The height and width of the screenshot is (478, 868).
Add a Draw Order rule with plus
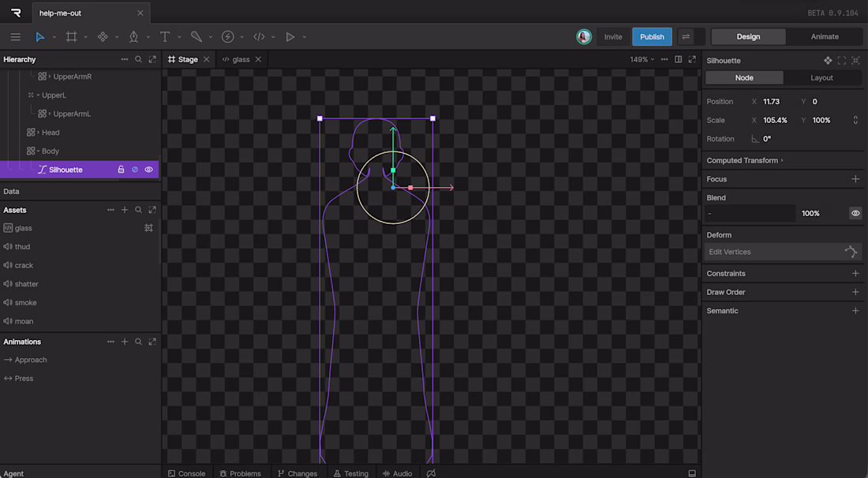pos(855,292)
